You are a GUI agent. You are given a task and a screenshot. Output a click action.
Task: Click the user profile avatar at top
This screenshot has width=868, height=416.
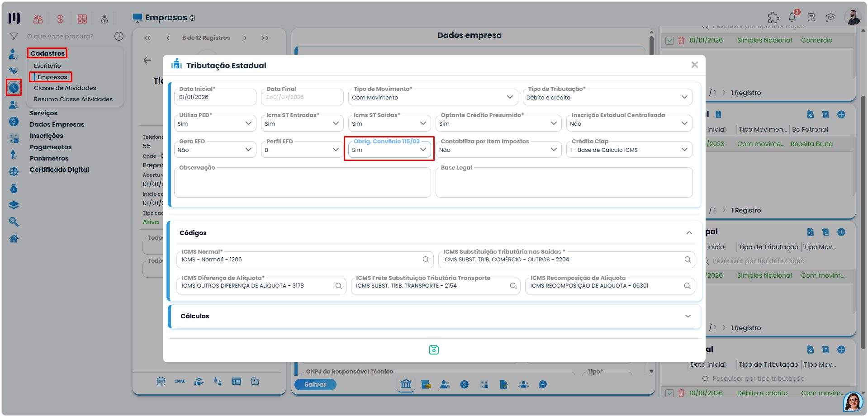coord(853,18)
